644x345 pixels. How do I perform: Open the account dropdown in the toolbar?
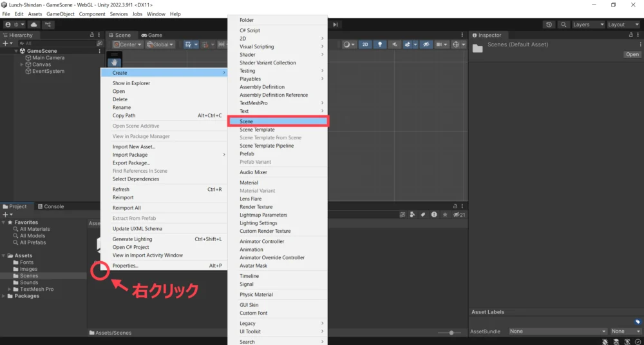14,25
